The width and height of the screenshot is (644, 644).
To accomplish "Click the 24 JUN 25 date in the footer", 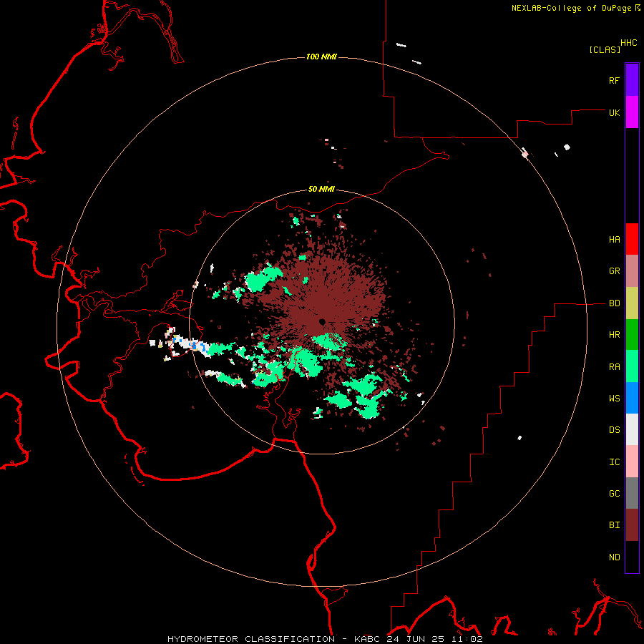I will pyautogui.click(x=414, y=639).
